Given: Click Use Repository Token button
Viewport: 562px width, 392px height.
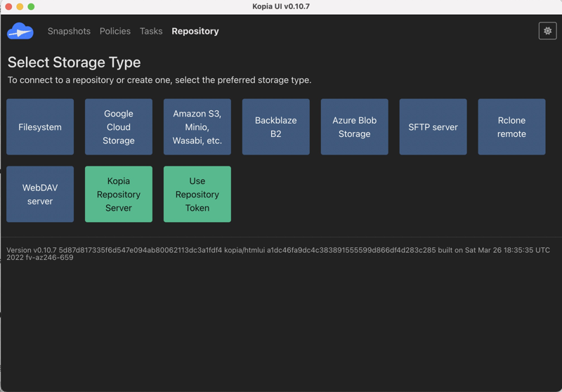Looking at the screenshot, I should pyautogui.click(x=197, y=194).
